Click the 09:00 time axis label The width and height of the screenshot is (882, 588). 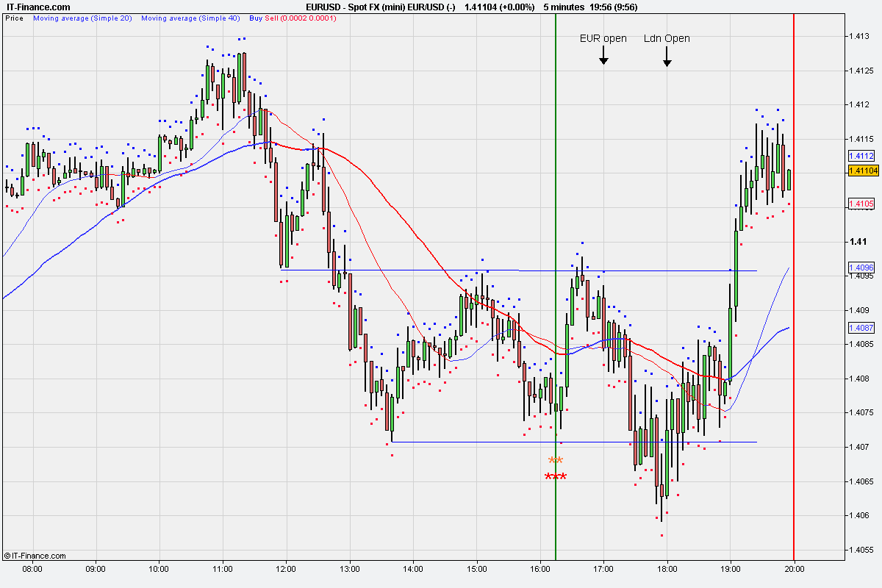96,569
